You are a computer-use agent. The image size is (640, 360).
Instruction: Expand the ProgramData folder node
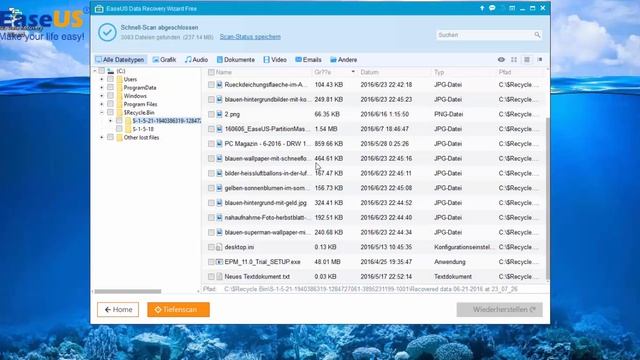[x=102, y=88]
